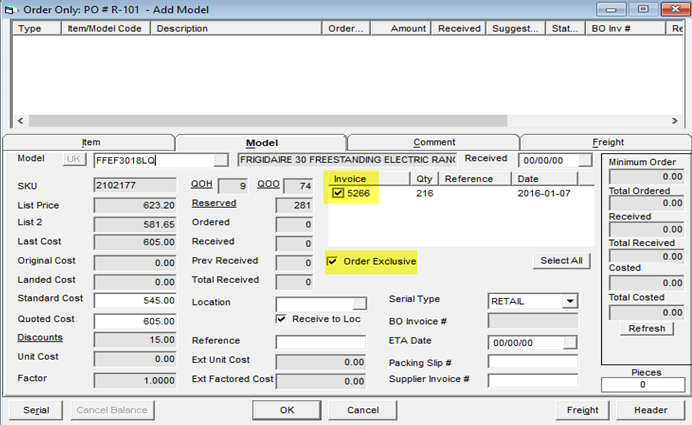
Task: Click the application icon in title bar
Action: coord(9,9)
